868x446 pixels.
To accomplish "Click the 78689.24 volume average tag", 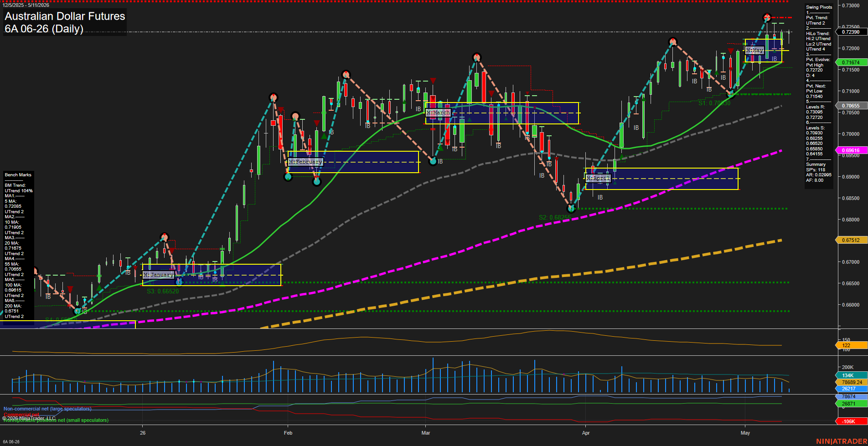I will (852, 382).
